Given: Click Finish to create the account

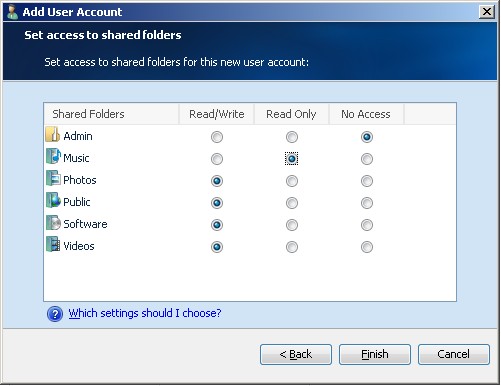Looking at the screenshot, I should tap(375, 354).
